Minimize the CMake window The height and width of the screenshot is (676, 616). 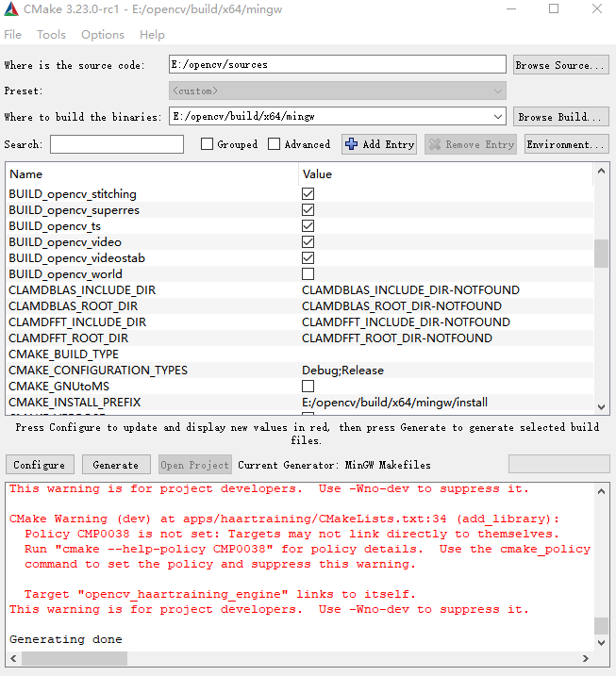511,9
